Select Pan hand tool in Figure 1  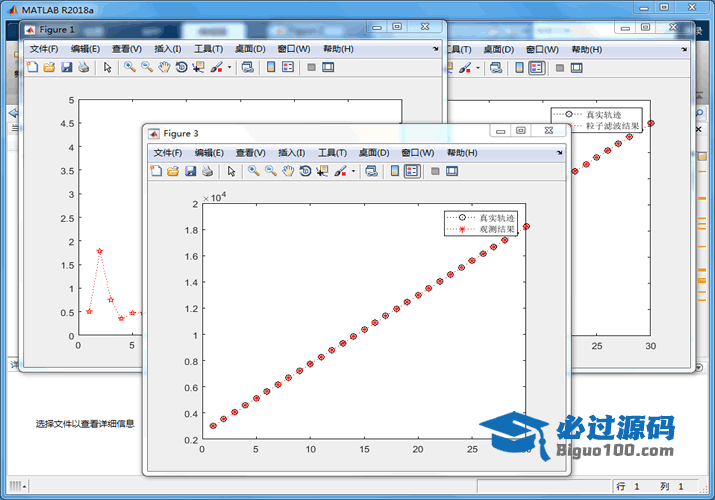(x=164, y=67)
